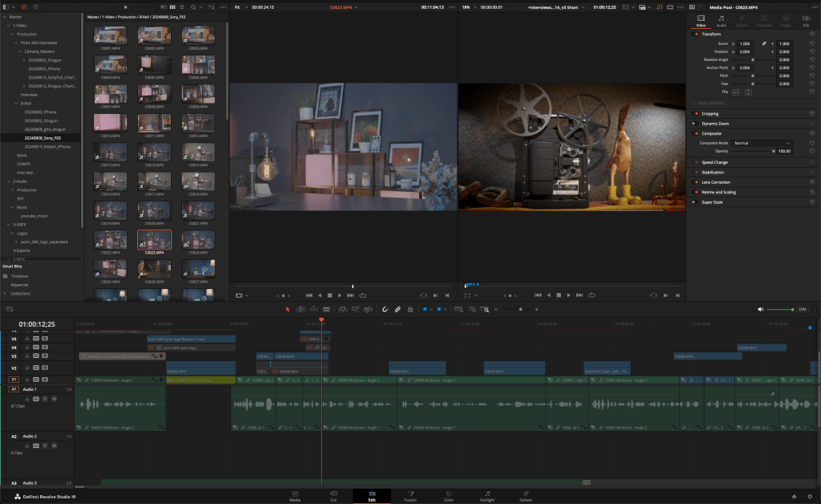Select the arrow Selection Mode tool
821x504 pixels.
(x=288, y=309)
